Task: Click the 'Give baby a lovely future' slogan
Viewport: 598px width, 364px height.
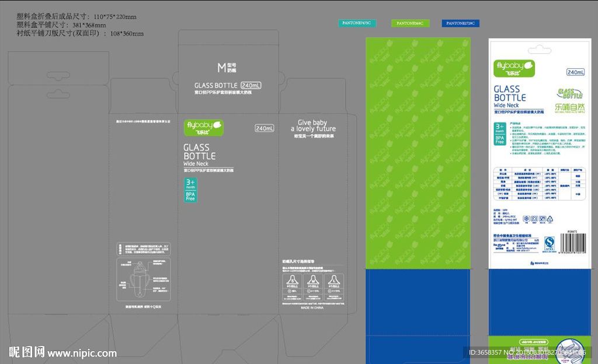Action: pyautogui.click(x=313, y=125)
